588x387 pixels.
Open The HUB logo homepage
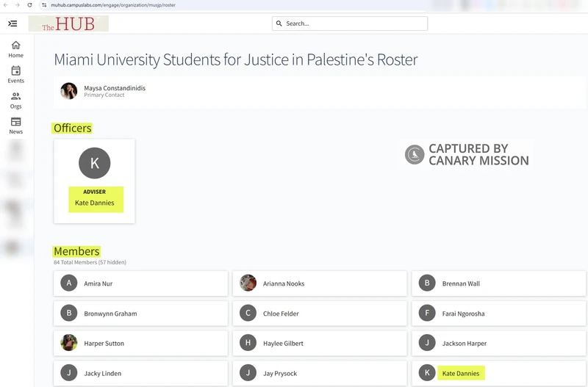tap(68, 23)
